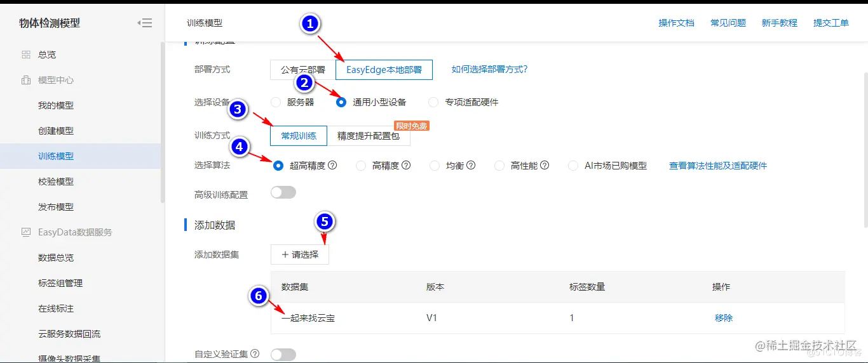Open the 常见问题 link
868x363 pixels.
(728, 23)
